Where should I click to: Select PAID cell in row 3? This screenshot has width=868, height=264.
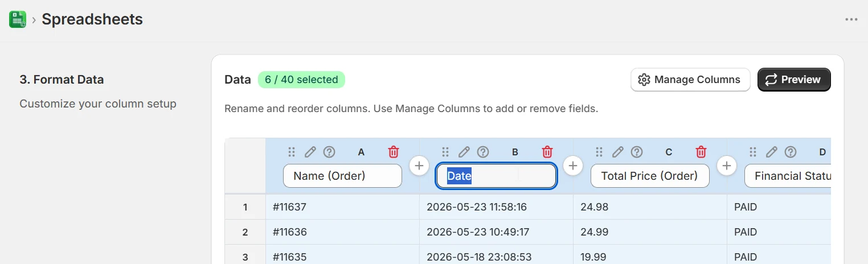click(x=779, y=255)
